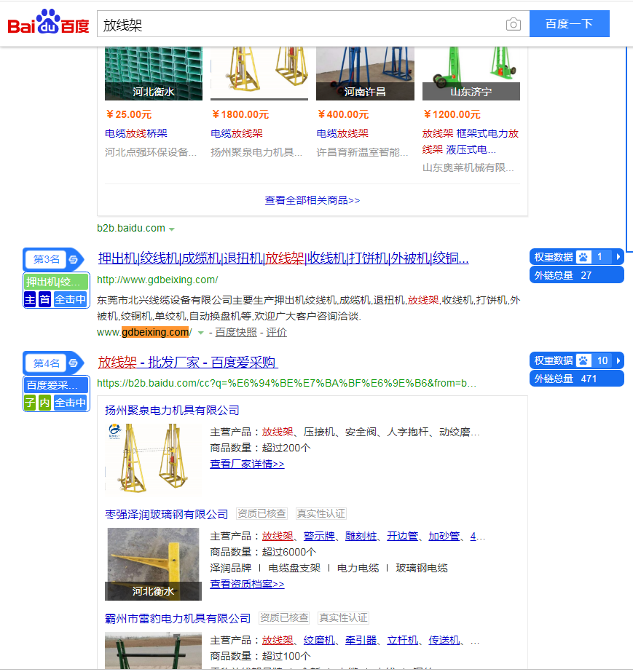Click 内 tag under 第4名
Image resolution: width=633 pixels, height=672 pixels.
pyautogui.click(x=44, y=403)
